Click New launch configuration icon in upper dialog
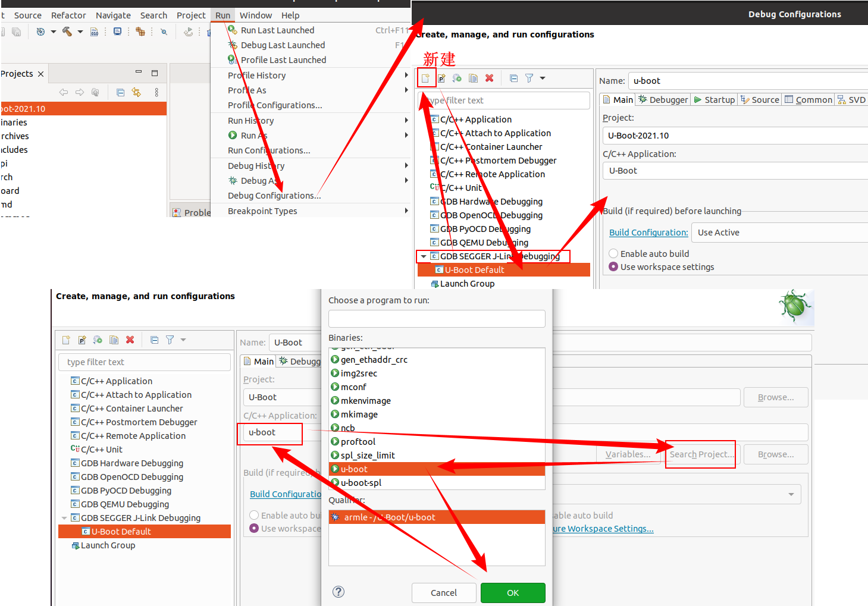This screenshot has height=606, width=868. point(426,78)
